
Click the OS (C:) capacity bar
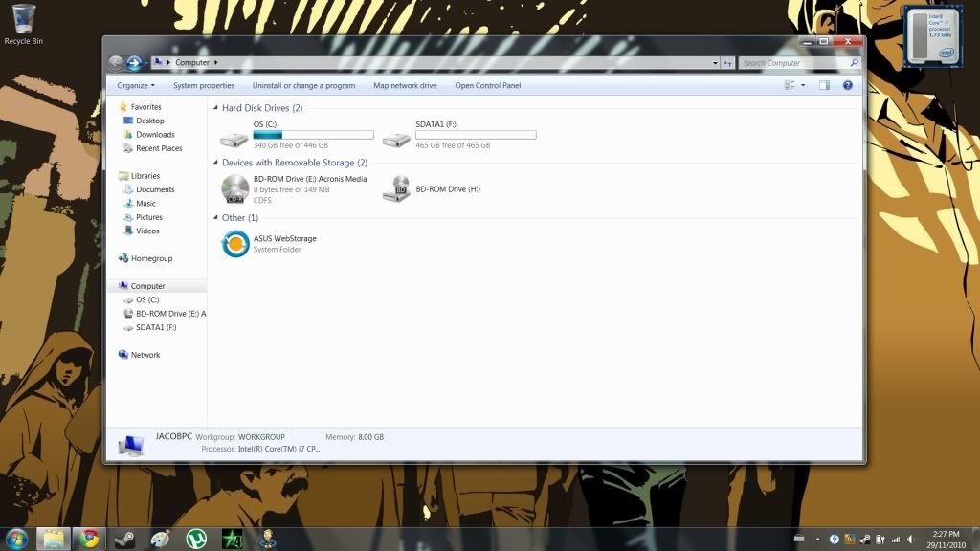(313, 135)
